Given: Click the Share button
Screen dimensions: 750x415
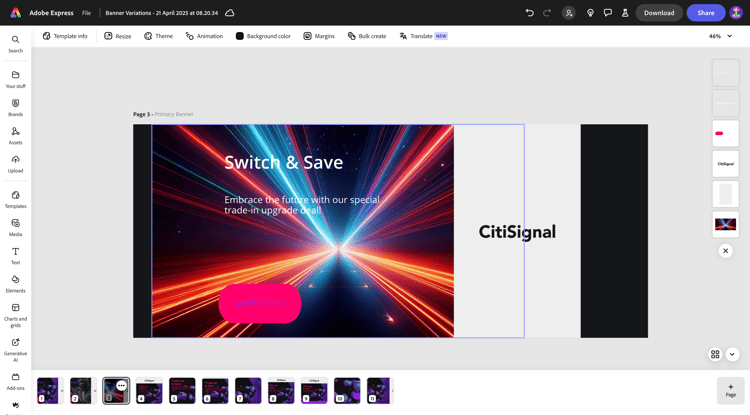Looking at the screenshot, I should (x=705, y=13).
